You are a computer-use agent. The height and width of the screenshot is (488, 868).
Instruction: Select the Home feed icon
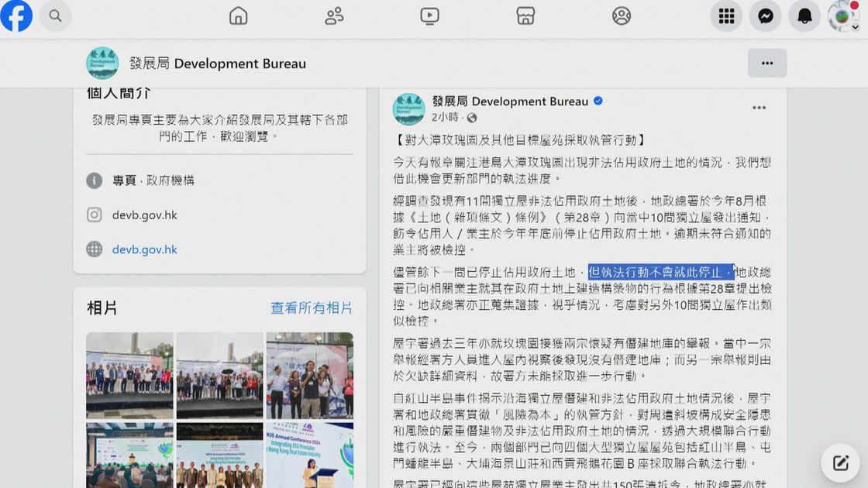pos(238,16)
